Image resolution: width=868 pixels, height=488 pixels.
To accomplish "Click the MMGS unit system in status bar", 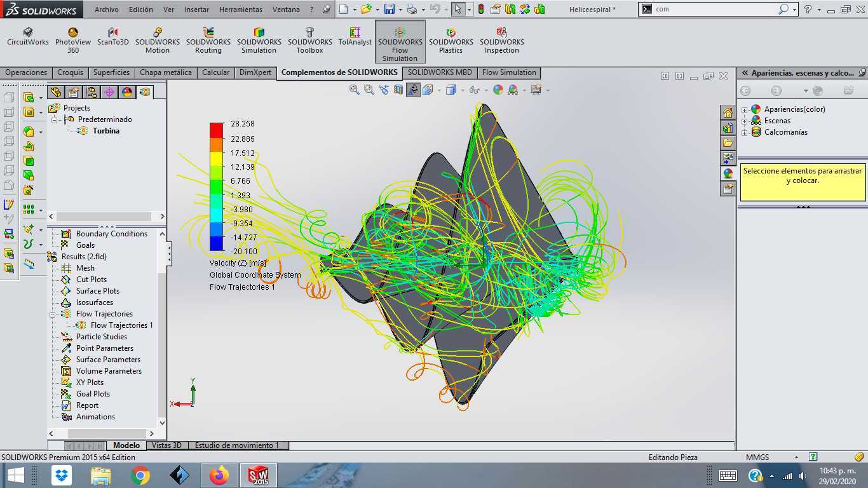I will pos(757,457).
